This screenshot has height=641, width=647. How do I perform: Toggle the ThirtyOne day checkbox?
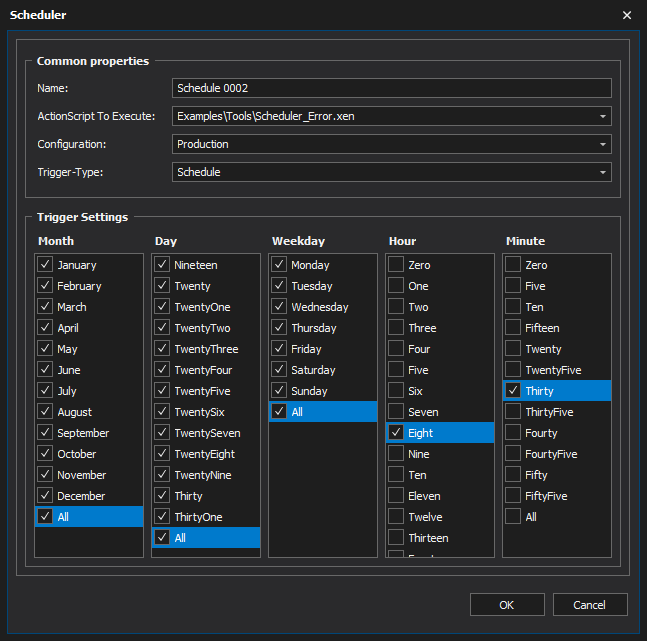[162, 517]
